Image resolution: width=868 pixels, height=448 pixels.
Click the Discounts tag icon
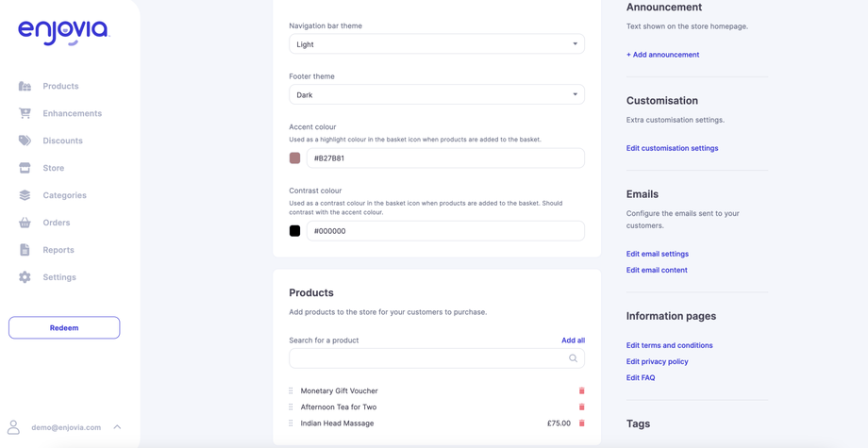tap(25, 141)
